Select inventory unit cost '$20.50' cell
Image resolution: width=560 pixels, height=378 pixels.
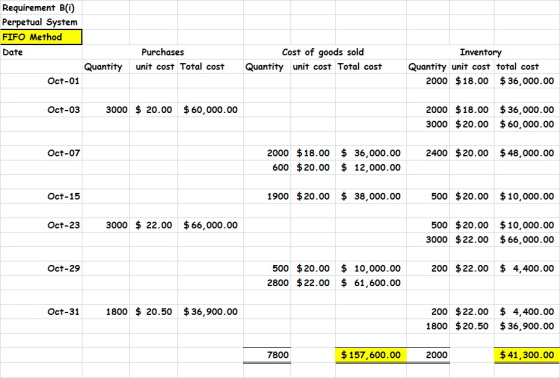(472, 326)
